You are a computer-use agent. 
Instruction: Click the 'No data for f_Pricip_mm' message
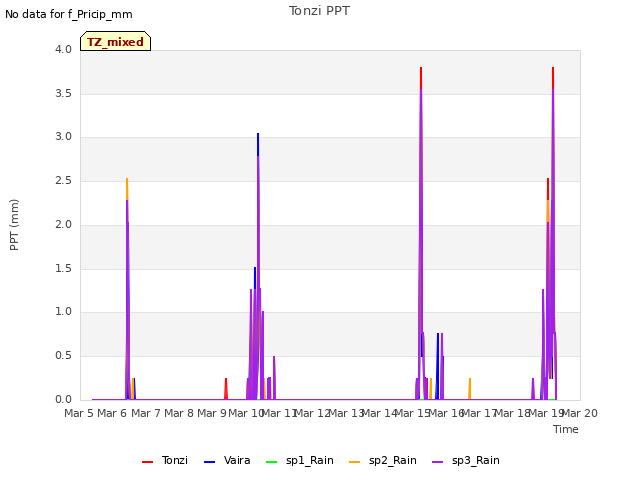pyautogui.click(x=69, y=14)
